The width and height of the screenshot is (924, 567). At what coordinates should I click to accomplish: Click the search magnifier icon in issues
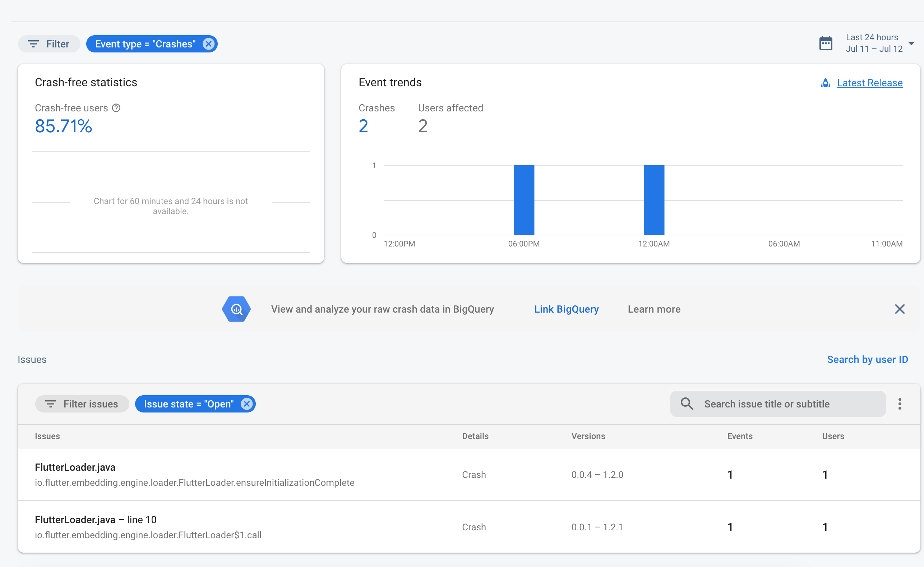tap(687, 404)
